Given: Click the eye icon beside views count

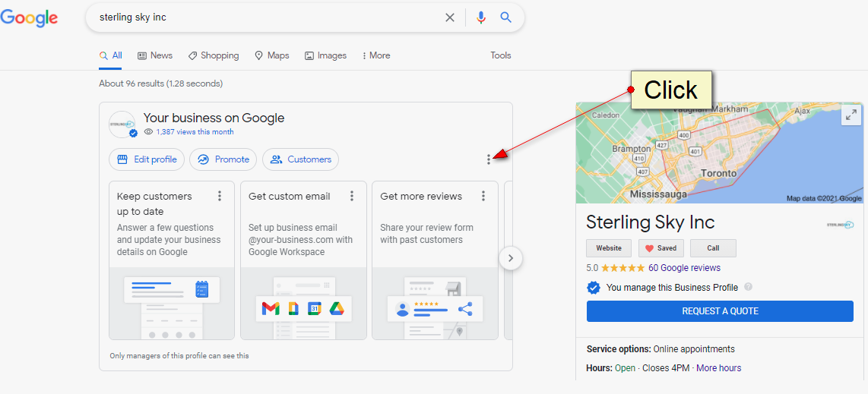Looking at the screenshot, I should (x=148, y=132).
